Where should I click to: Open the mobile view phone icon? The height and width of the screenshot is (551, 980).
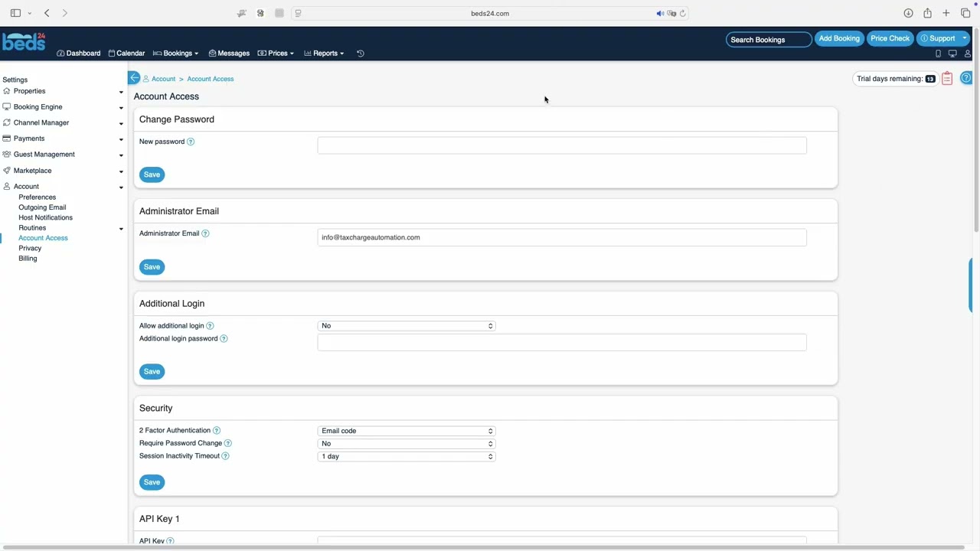point(938,54)
